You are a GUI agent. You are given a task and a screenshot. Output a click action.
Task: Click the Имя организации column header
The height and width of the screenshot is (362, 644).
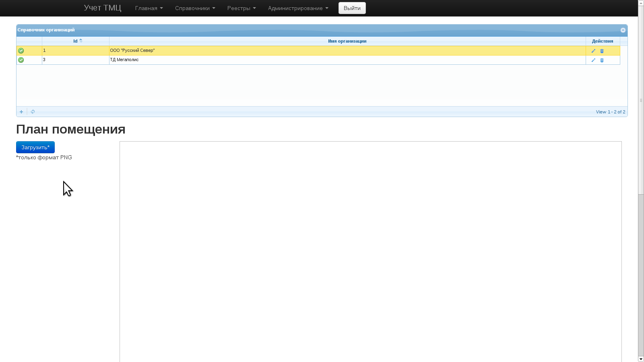click(x=347, y=41)
